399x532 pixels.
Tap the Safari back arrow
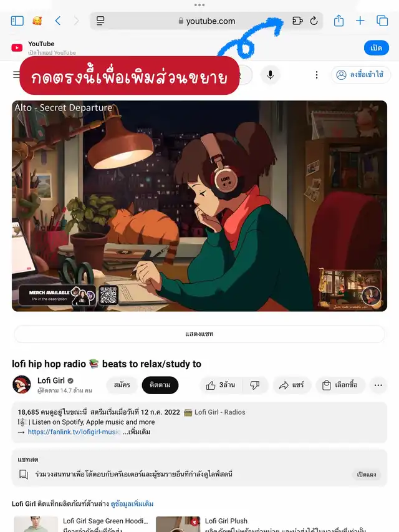click(x=58, y=21)
